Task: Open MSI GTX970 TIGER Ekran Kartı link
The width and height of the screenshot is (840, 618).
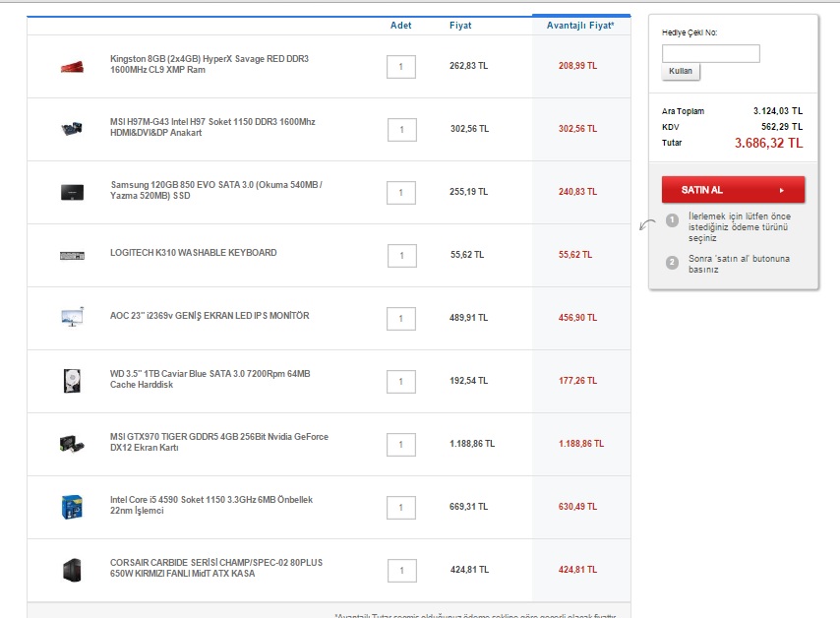Action: tap(219, 442)
